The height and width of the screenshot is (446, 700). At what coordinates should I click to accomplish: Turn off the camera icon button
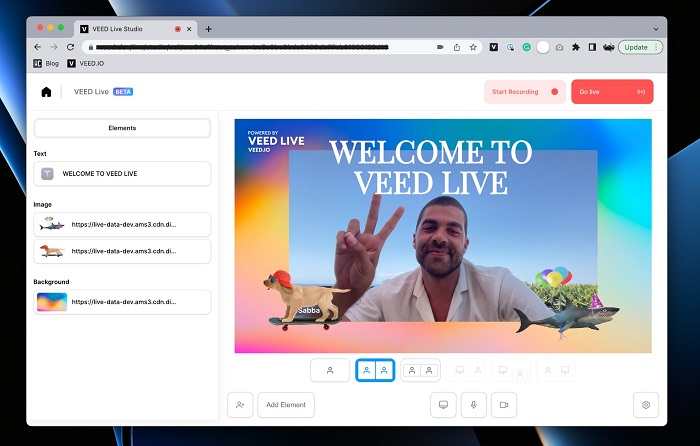[x=504, y=405]
